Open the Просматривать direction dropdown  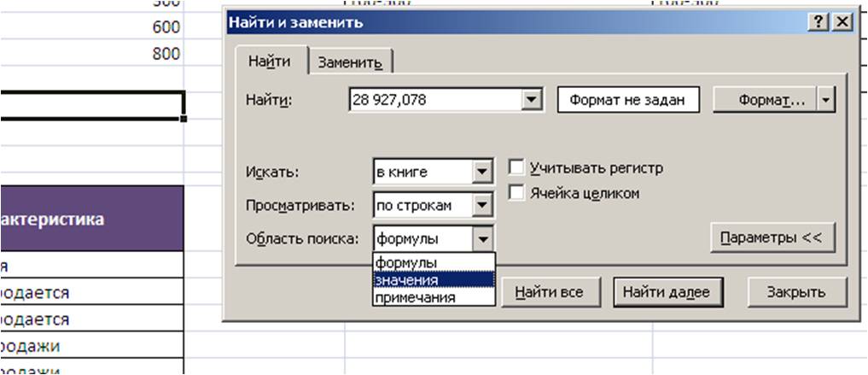pyautogui.click(x=484, y=206)
